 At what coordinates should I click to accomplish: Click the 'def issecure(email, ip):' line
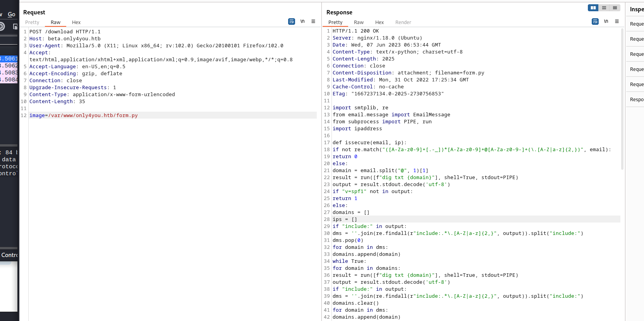[369, 143]
